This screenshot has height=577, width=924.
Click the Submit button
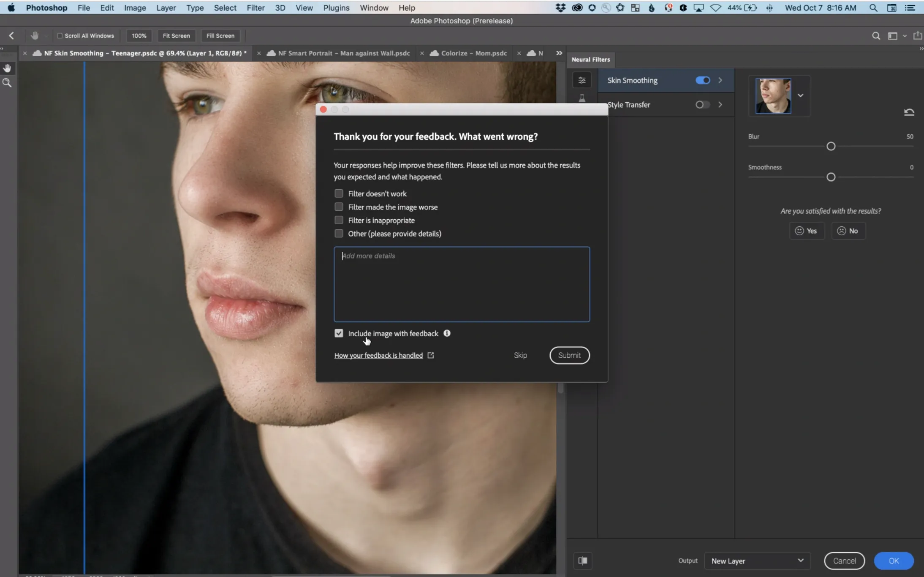pos(569,355)
